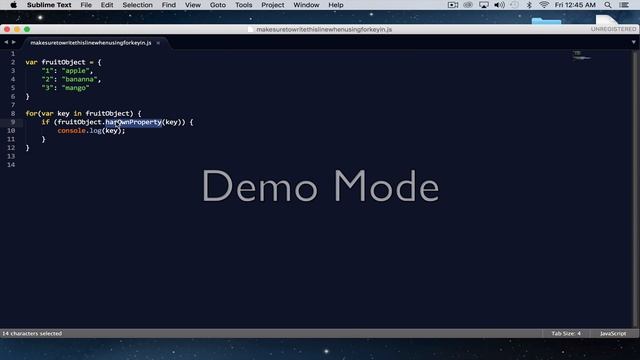Open the Tools menu
Viewport: 640px width, 360px height.
(x=243, y=5)
